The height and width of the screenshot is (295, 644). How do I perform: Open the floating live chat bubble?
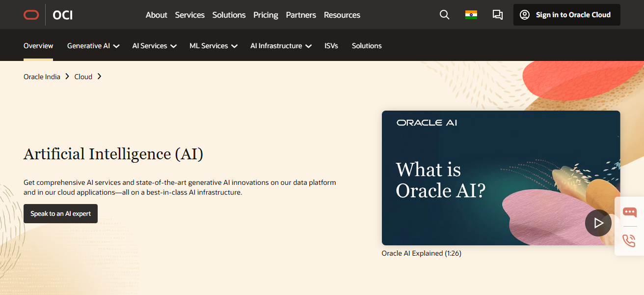tap(629, 212)
